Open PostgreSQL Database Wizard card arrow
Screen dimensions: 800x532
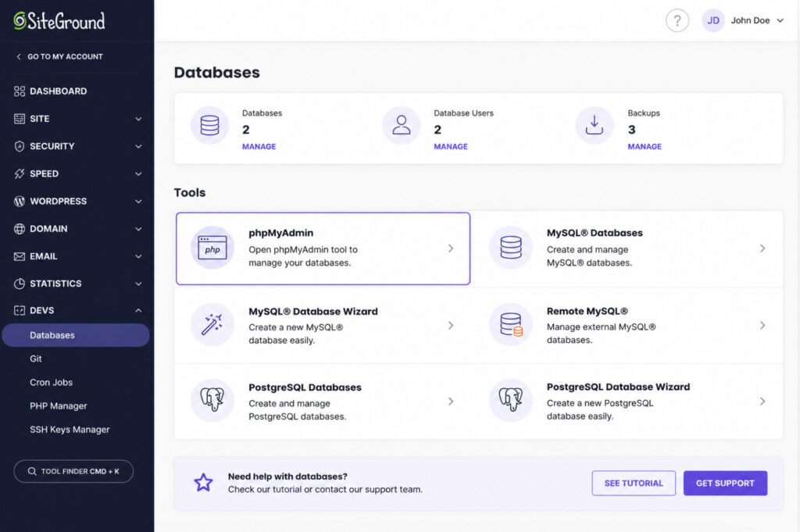[762, 402]
